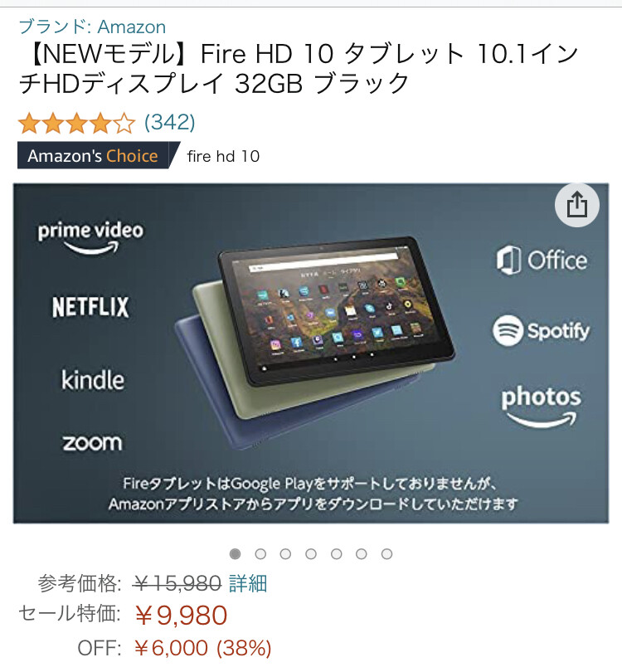Click the prime video logo
The width and height of the screenshot is (622, 672).
coord(90,238)
